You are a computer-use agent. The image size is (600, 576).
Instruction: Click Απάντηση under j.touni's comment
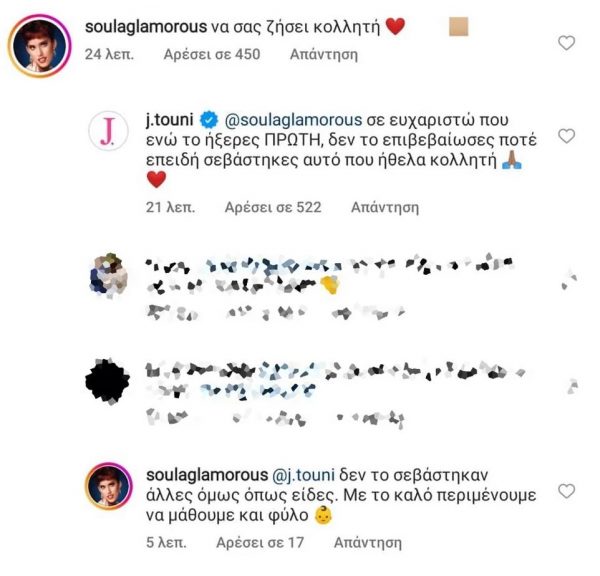click(x=385, y=207)
